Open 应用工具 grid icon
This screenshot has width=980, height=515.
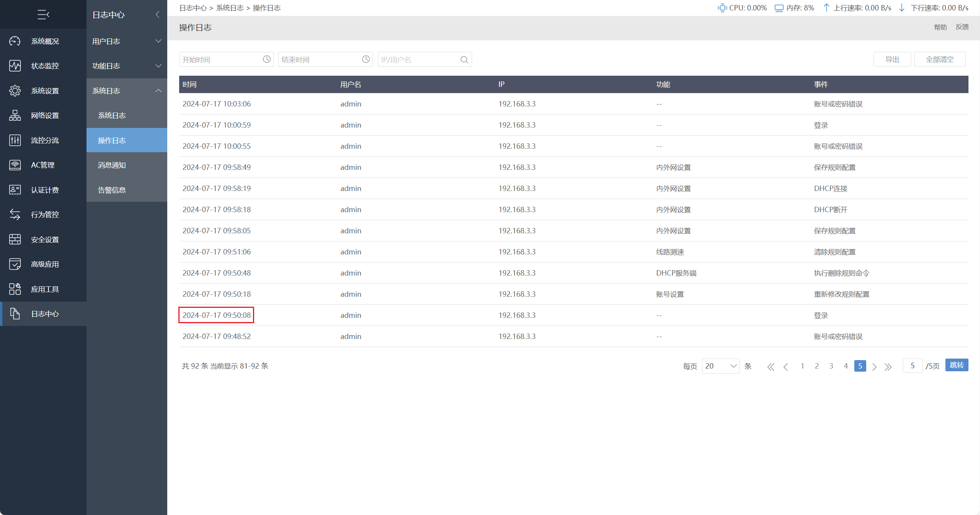click(x=15, y=289)
